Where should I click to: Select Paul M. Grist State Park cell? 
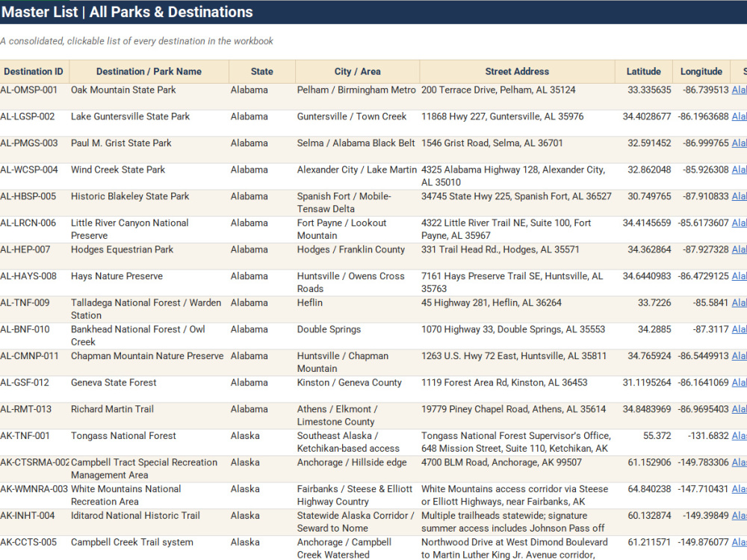[x=149, y=150]
